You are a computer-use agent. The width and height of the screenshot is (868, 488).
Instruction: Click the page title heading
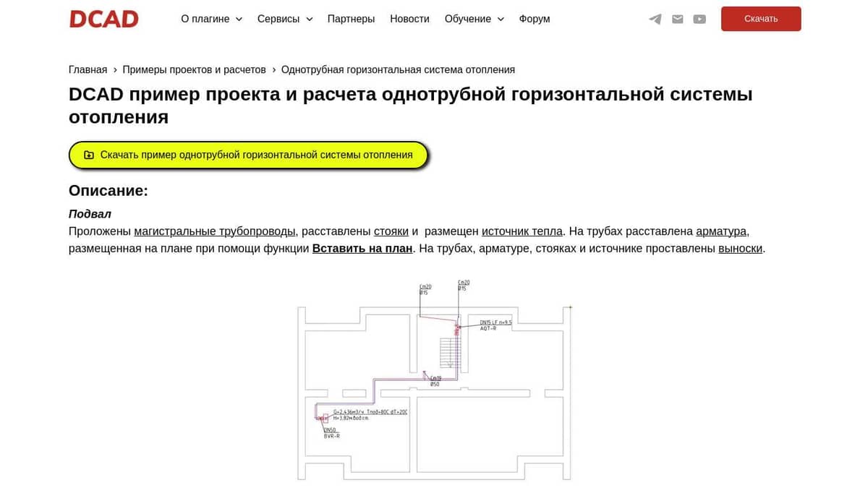pyautogui.click(x=411, y=106)
